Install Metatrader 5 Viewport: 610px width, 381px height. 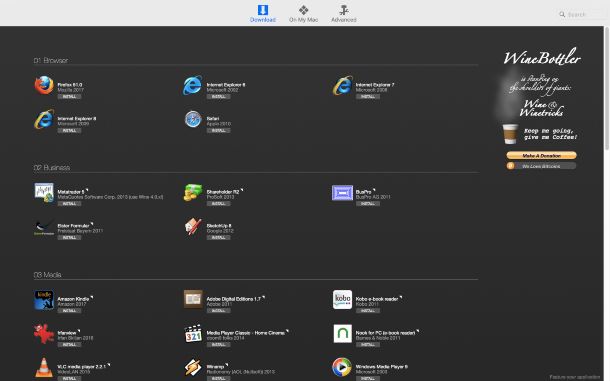[69, 204]
